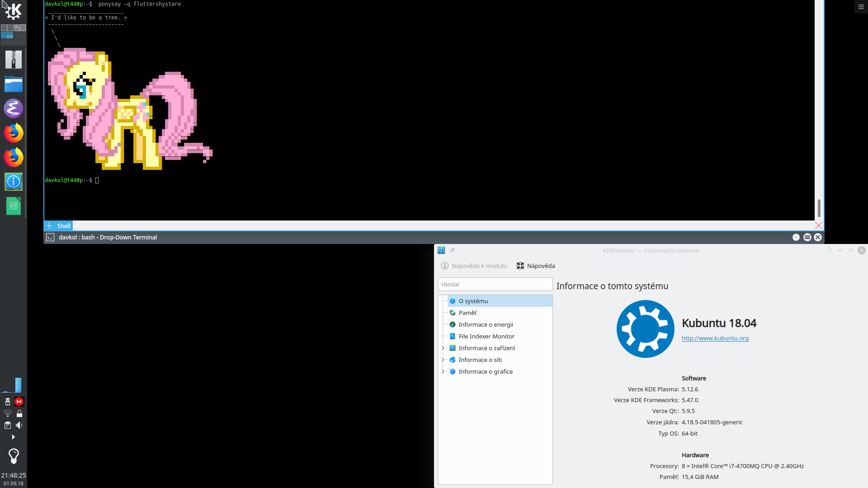Switch to highlighted desktop in pager
This screenshot has width=868, height=488.
tap(7, 35)
